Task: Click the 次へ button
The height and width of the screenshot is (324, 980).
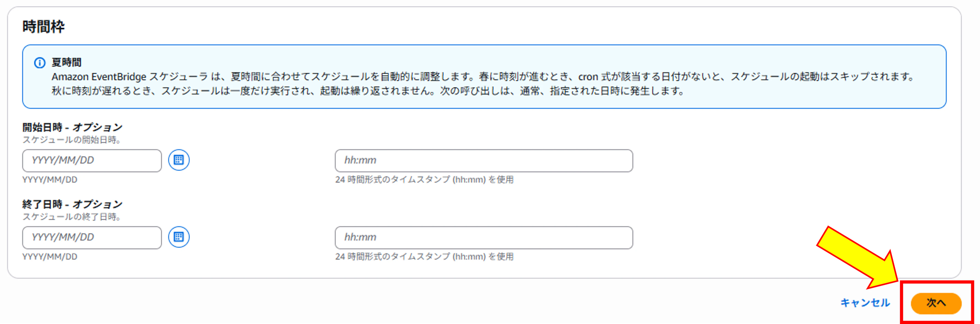Action: 936,303
